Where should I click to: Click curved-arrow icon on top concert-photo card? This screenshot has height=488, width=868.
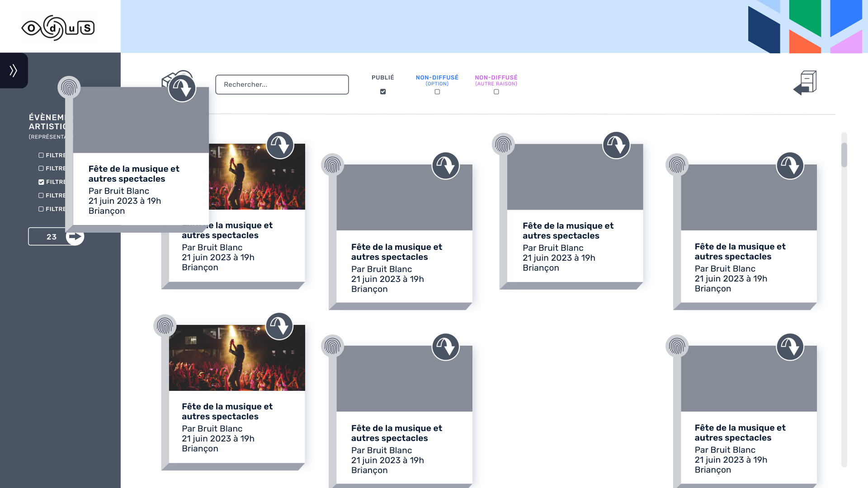click(x=280, y=145)
